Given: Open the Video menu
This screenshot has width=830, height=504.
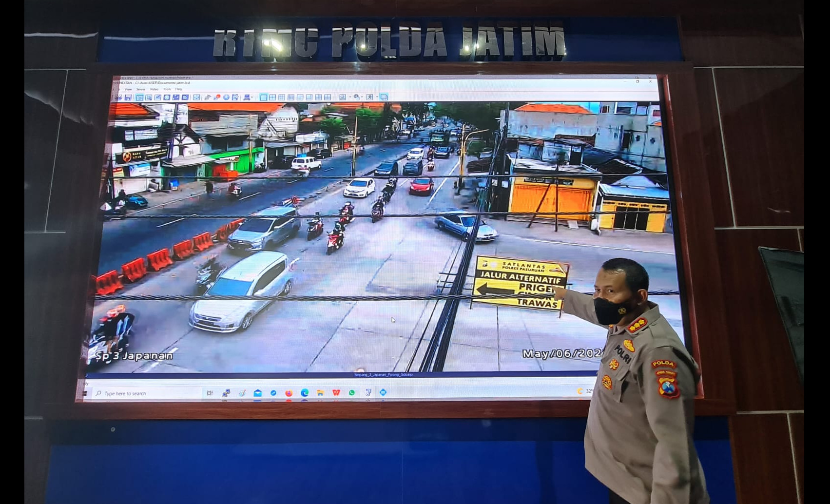Looking at the screenshot, I should point(154,90).
